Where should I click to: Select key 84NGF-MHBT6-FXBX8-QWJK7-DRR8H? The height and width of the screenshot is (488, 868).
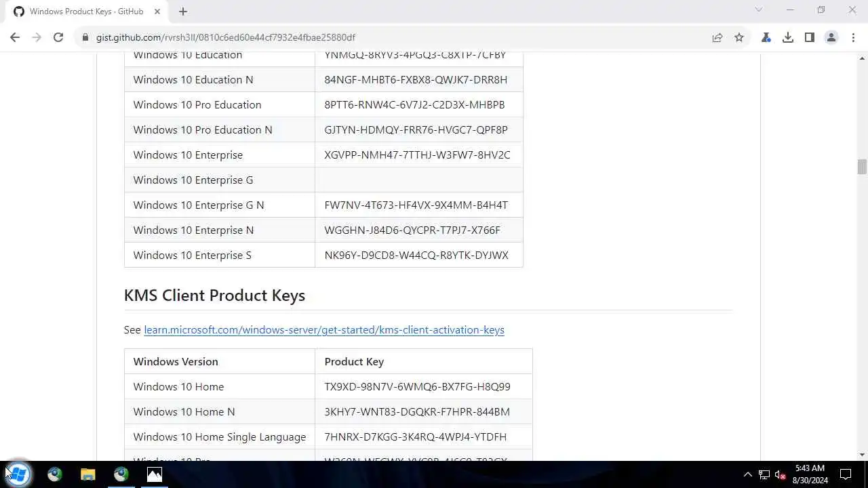click(416, 79)
